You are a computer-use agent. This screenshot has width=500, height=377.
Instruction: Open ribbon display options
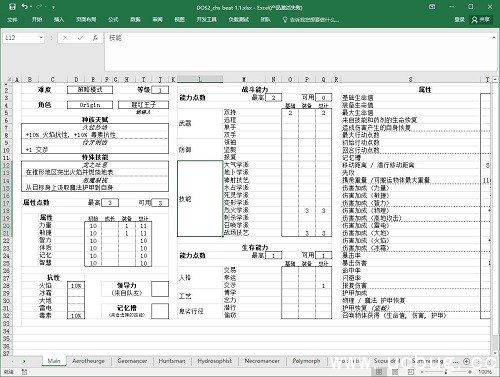coord(432,7)
